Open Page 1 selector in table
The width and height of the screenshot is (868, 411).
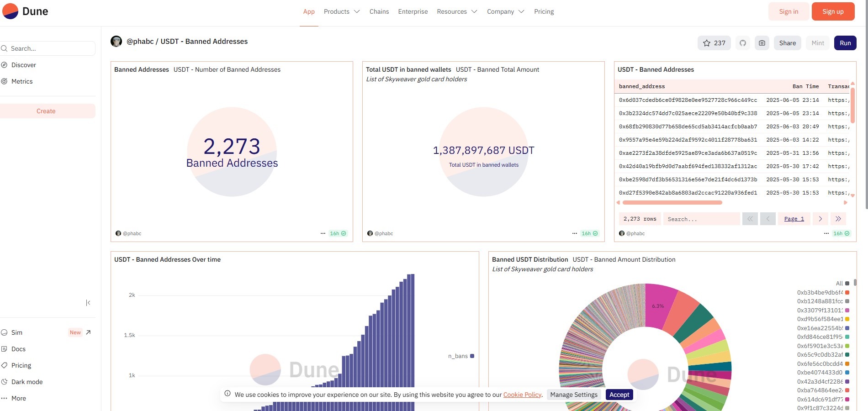(794, 219)
